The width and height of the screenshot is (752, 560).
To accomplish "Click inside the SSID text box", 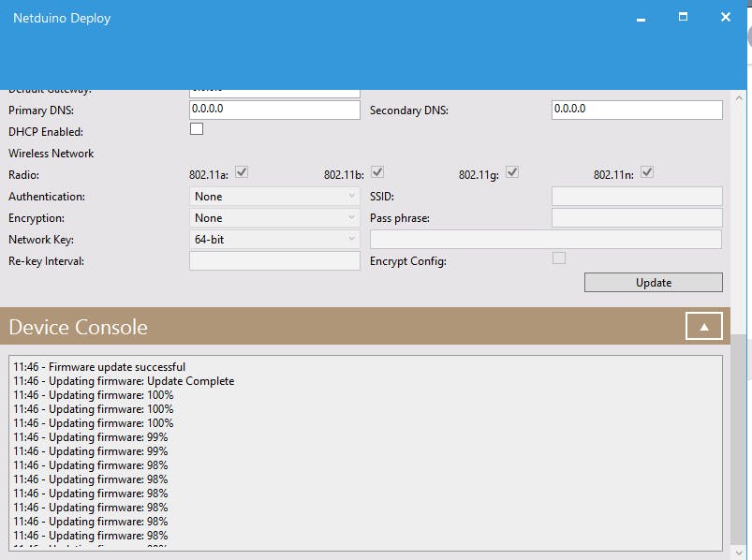I will (636, 196).
